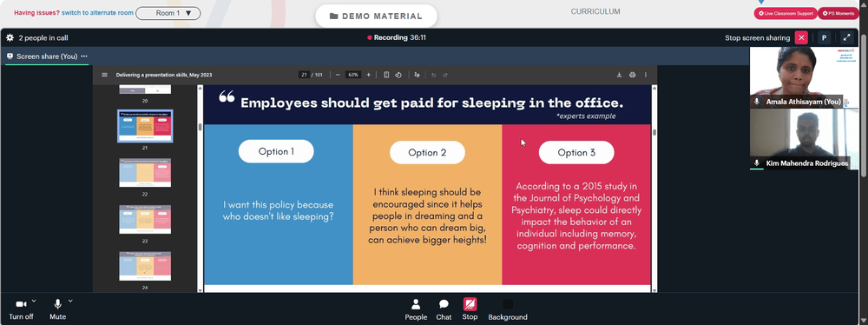The height and width of the screenshot is (325, 868).
Task: Click the fit to page icon
Action: [x=386, y=75]
